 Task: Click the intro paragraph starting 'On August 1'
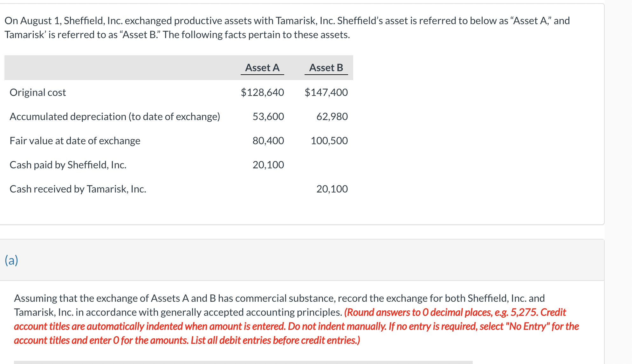click(x=287, y=28)
